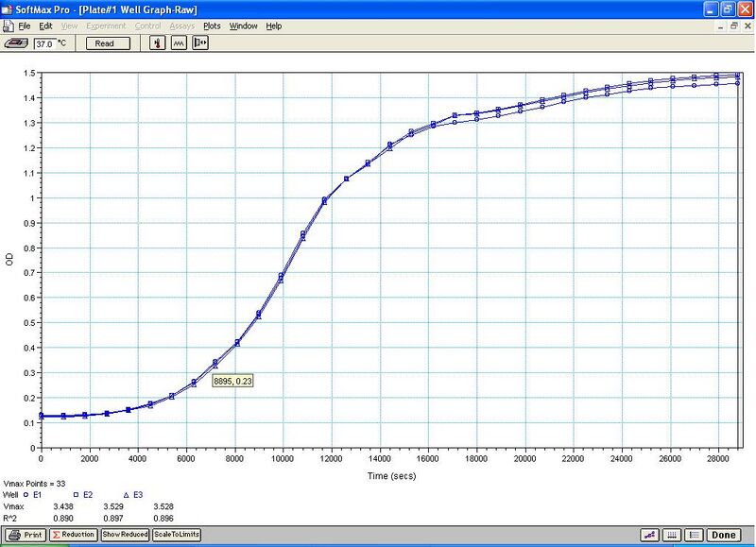Click the shake/mix toolbar icon
This screenshot has width=756, height=547.
point(179,43)
